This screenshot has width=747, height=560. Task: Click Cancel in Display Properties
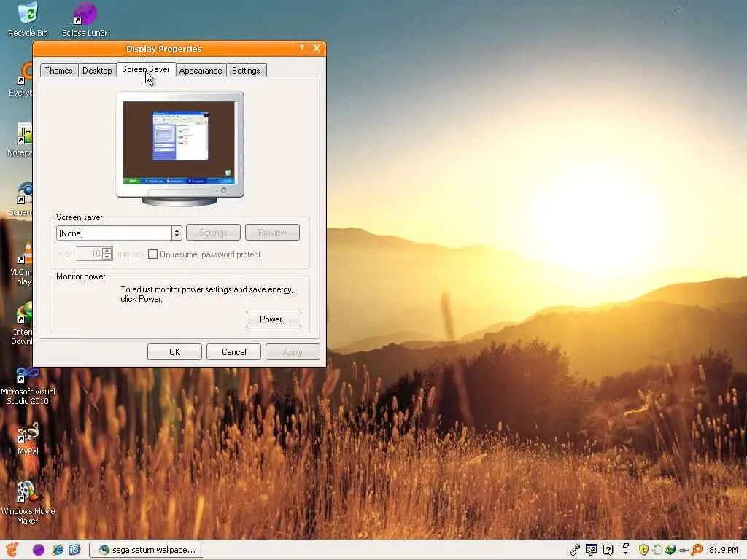[234, 352]
